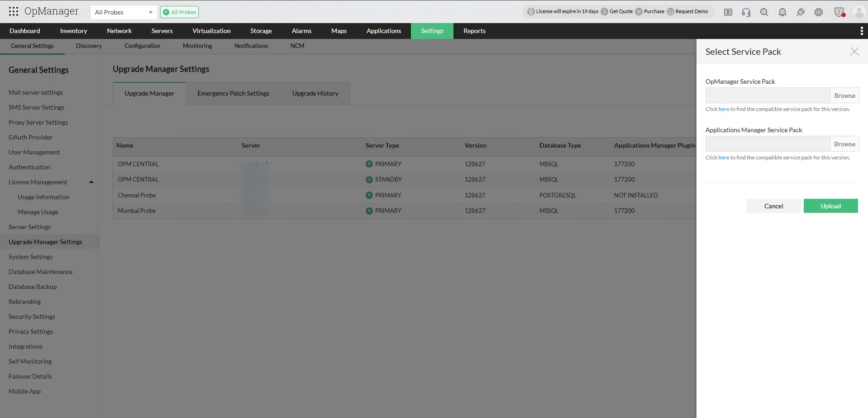Select the Emergency Patch Settings tab
The image size is (868, 418).
tap(233, 93)
